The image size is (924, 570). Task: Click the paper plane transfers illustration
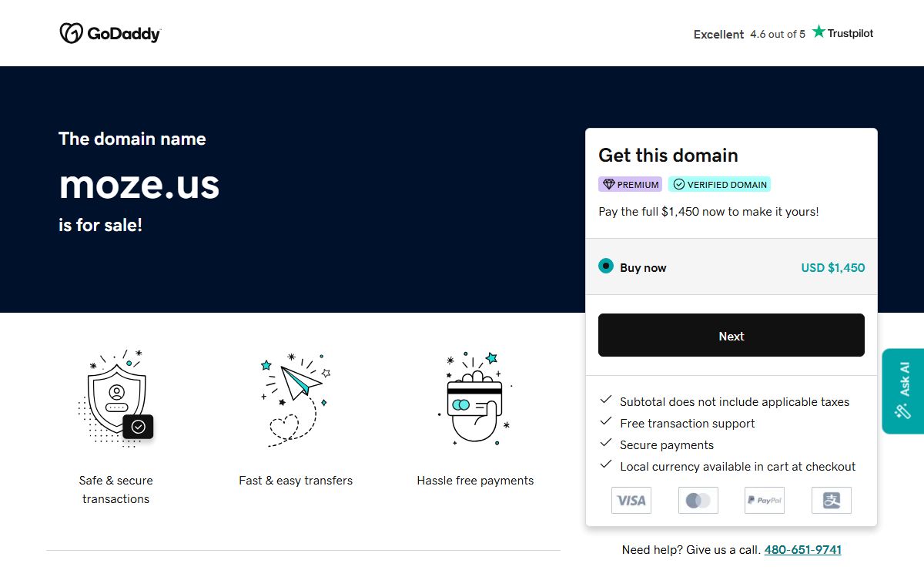[296, 399]
